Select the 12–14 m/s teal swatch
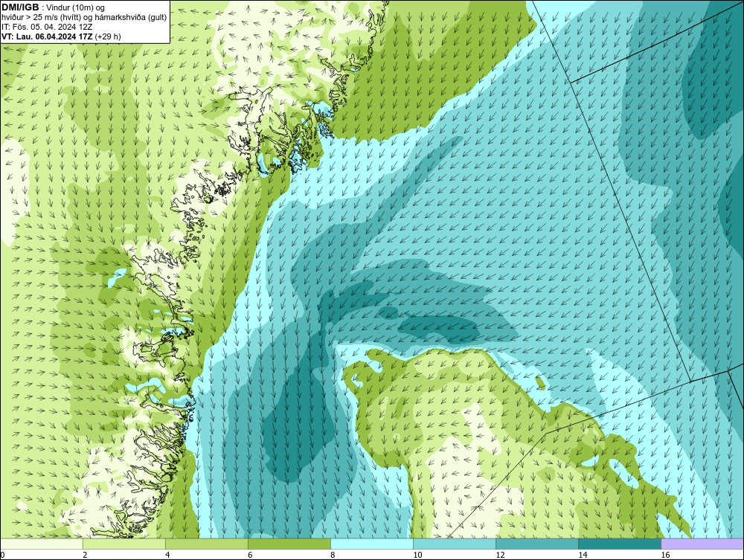Viewport: 744px width, 560px height. pyautogui.click(x=536, y=544)
